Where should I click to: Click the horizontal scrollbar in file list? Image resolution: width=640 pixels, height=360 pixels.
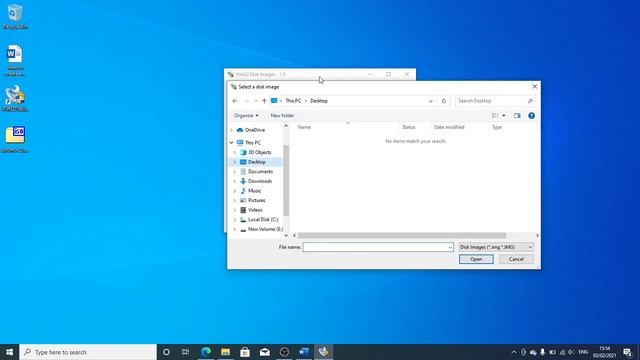click(x=402, y=236)
